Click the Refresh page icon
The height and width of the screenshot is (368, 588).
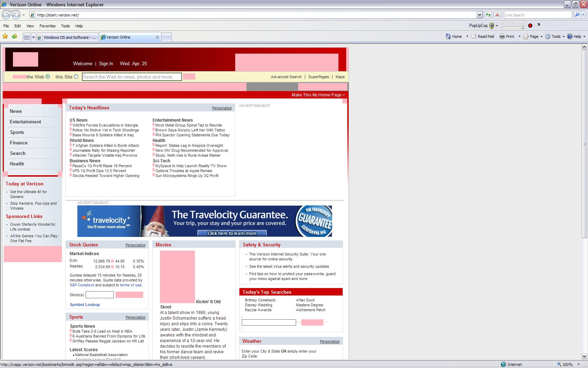[488, 15]
